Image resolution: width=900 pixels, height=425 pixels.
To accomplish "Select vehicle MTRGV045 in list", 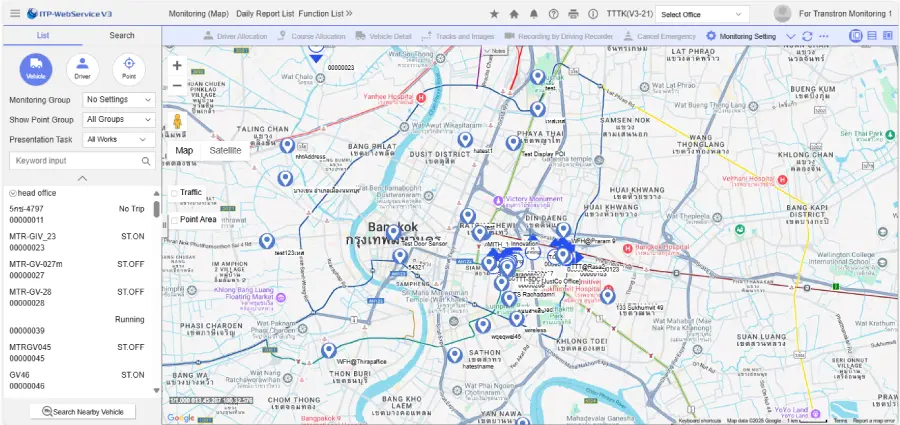I will pos(77,353).
